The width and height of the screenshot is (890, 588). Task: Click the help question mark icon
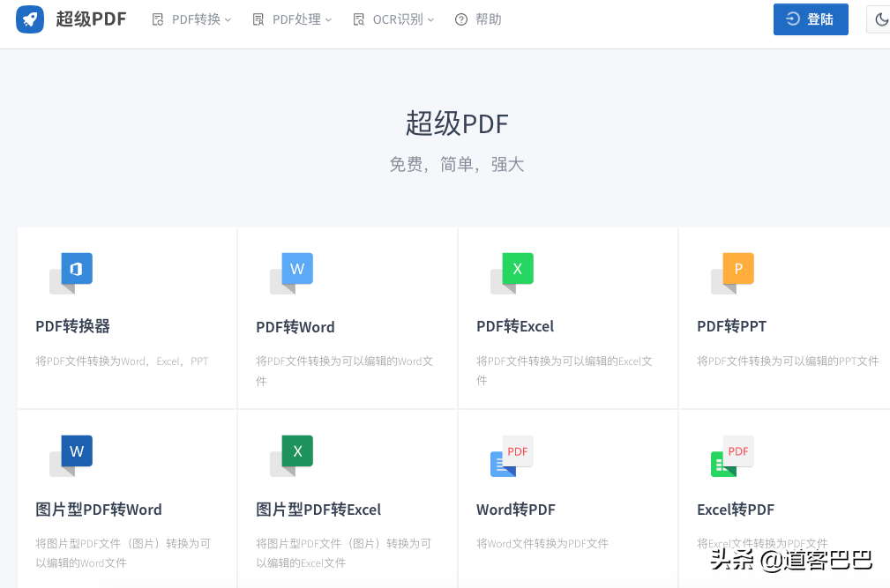pyautogui.click(x=461, y=20)
